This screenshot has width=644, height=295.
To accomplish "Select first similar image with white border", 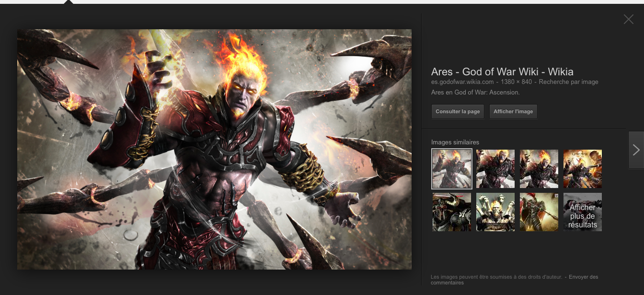I will pyautogui.click(x=452, y=169).
